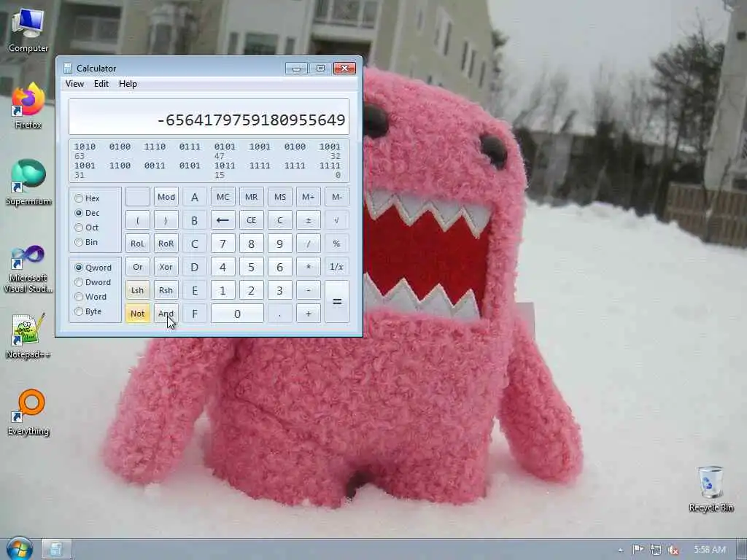Click the number 0 button
Image resolution: width=747 pixels, height=560 pixels.
[x=237, y=314]
